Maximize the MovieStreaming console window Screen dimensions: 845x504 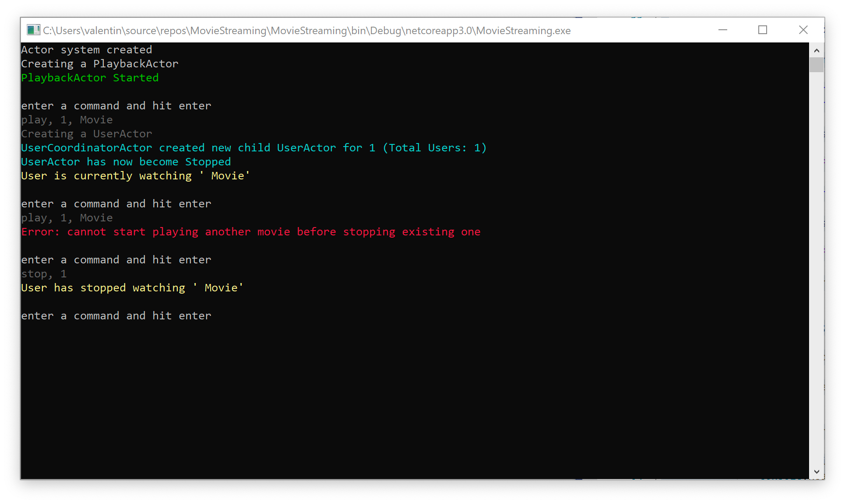[x=763, y=30]
